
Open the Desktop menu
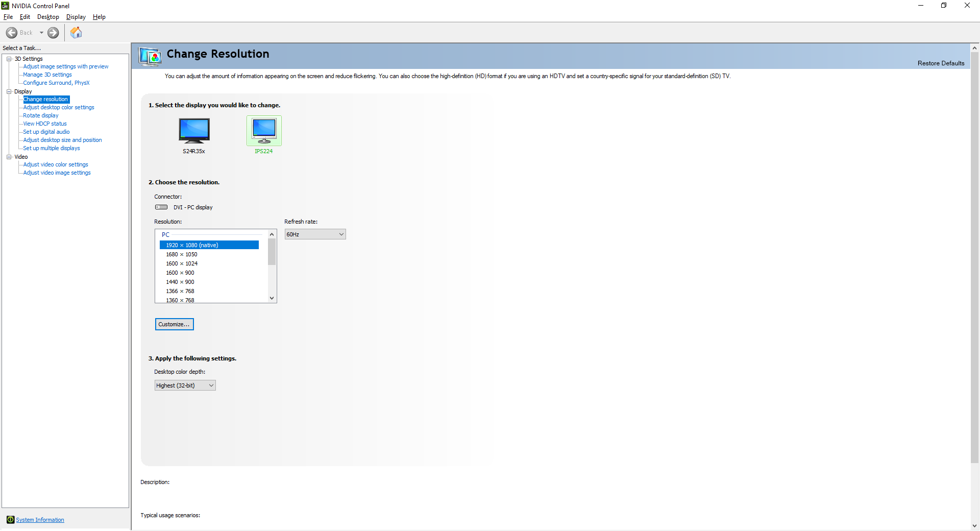[48, 17]
